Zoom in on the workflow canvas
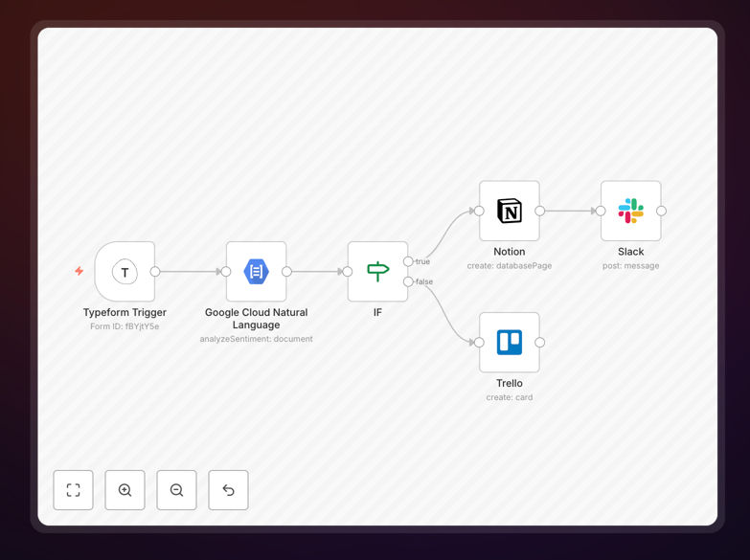 [x=125, y=490]
